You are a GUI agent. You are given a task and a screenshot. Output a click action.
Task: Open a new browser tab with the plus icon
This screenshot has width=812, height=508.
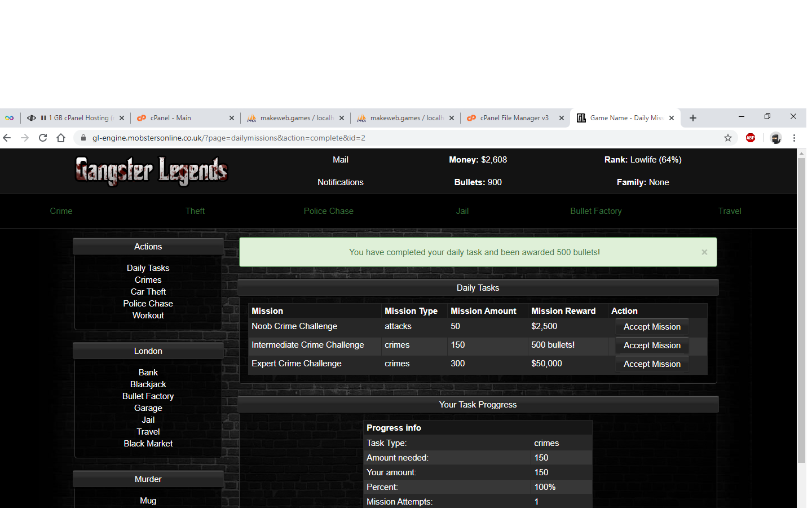coord(693,118)
